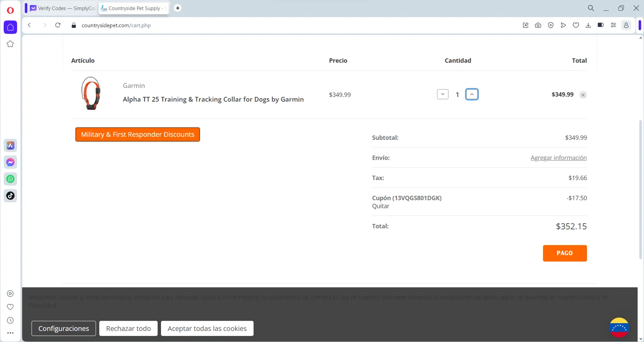The height and width of the screenshot is (342, 644).
Task: Click the $352.15 total amount
Action: (x=571, y=226)
